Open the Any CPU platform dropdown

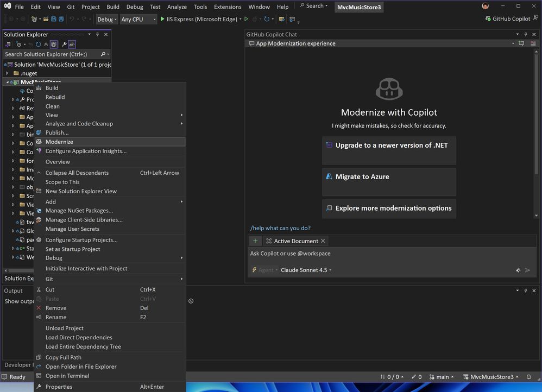click(x=138, y=19)
